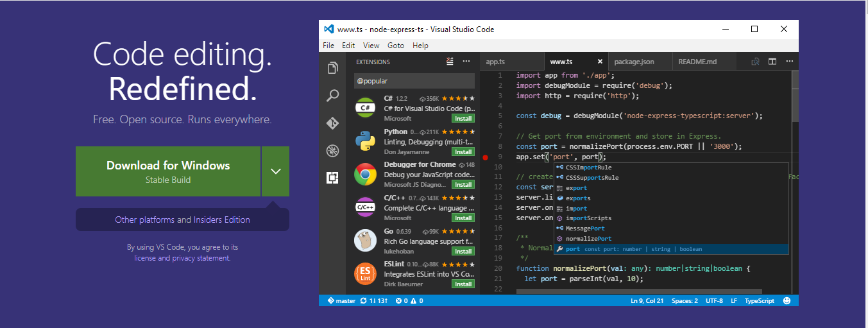Change language mode TypeScript in status bar
The width and height of the screenshot is (868, 328).
point(760,300)
